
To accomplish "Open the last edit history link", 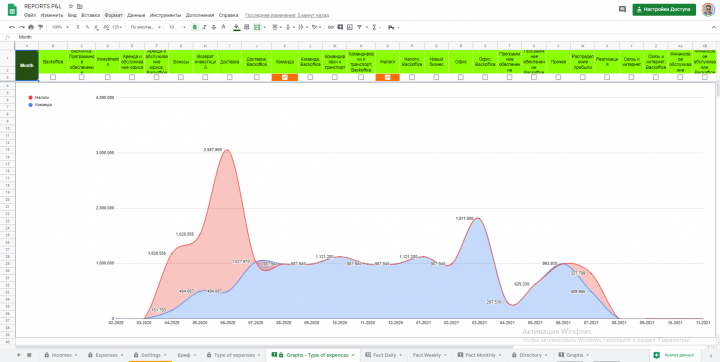I will click(x=287, y=15).
